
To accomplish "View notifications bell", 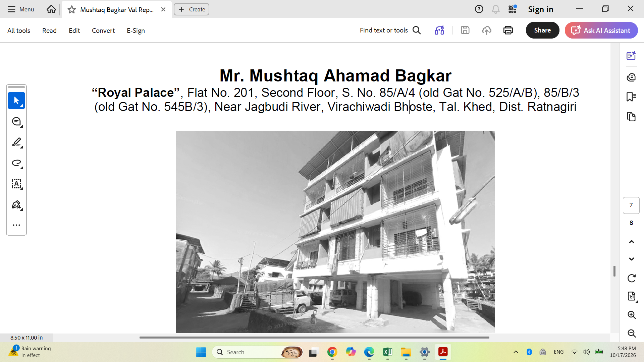I will coord(495,9).
